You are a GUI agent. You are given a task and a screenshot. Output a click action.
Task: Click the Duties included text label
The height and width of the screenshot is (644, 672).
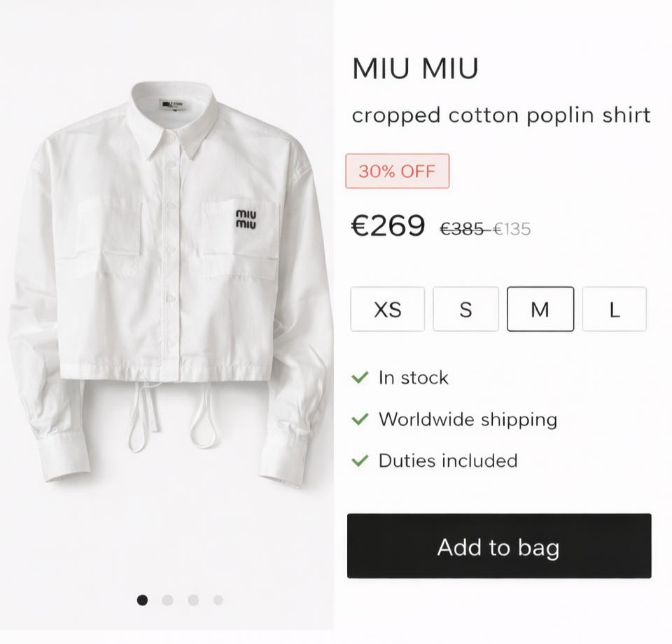(x=448, y=461)
